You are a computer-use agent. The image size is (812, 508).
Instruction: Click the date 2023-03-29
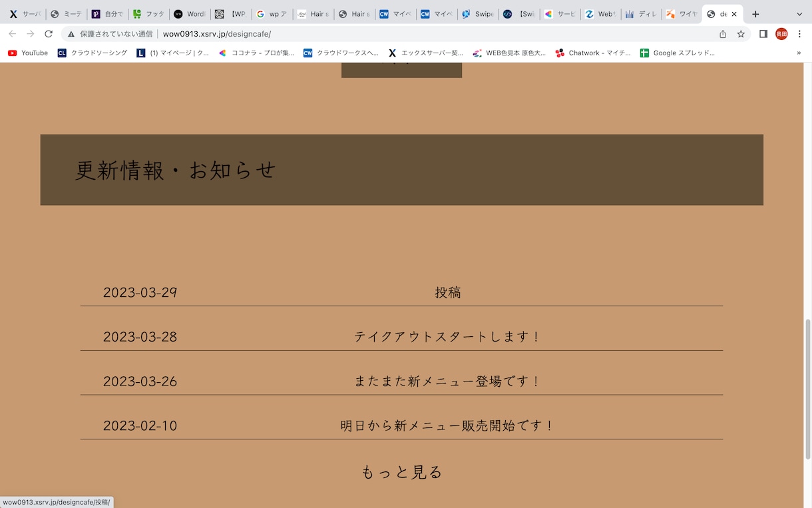click(140, 292)
